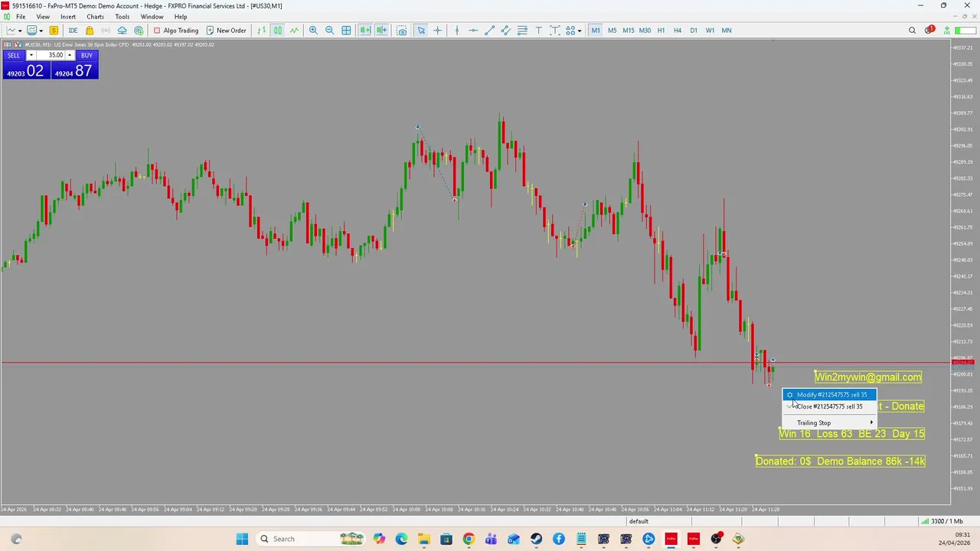Click the BUY one-click trading button
The width and height of the screenshot is (980, 551).
click(x=87, y=55)
